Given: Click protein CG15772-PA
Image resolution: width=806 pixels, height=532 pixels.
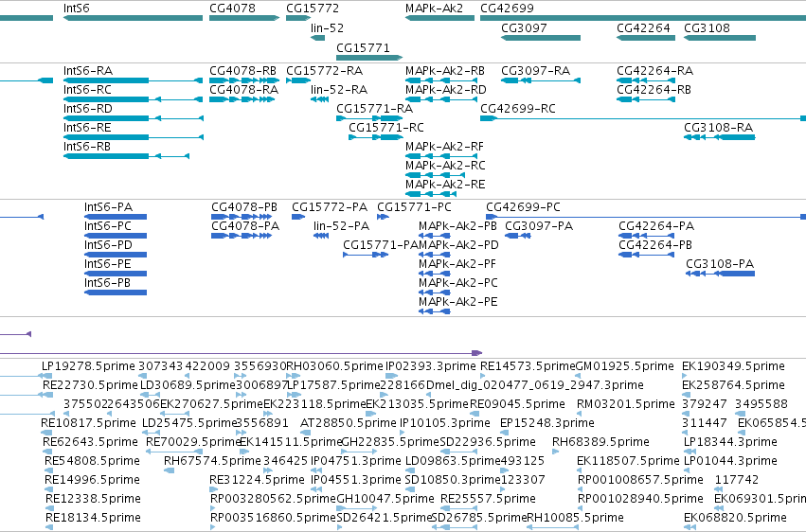Looking at the screenshot, I should tap(330, 207).
